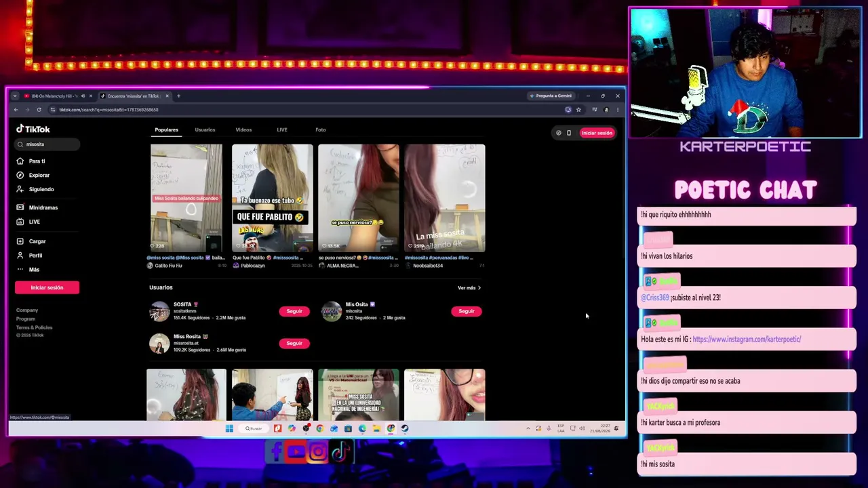Open the Siguiendo feed

[35, 190]
